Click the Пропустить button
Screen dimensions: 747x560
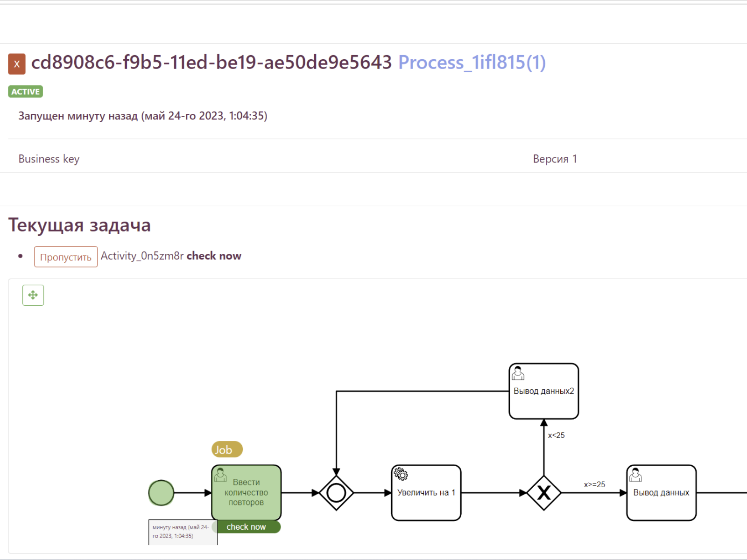coord(66,257)
